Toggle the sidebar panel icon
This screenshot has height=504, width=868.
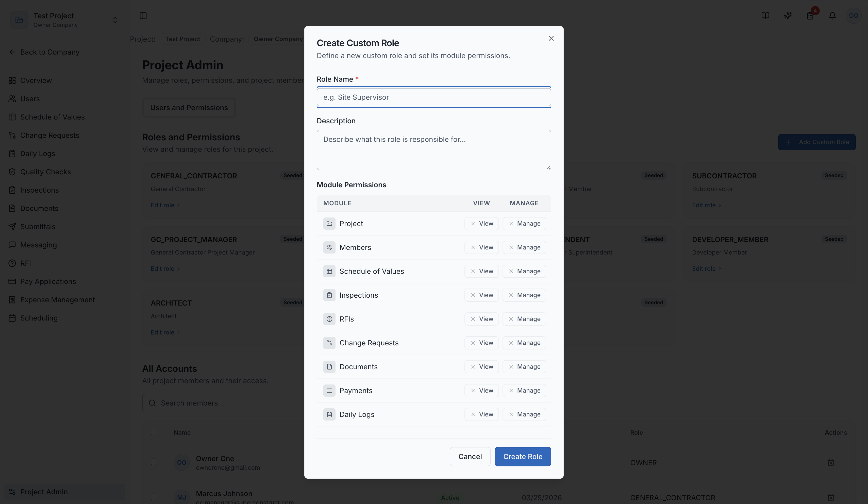point(143,16)
